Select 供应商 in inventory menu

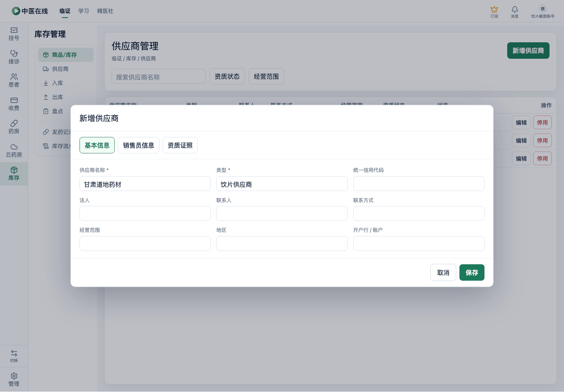click(x=66, y=69)
